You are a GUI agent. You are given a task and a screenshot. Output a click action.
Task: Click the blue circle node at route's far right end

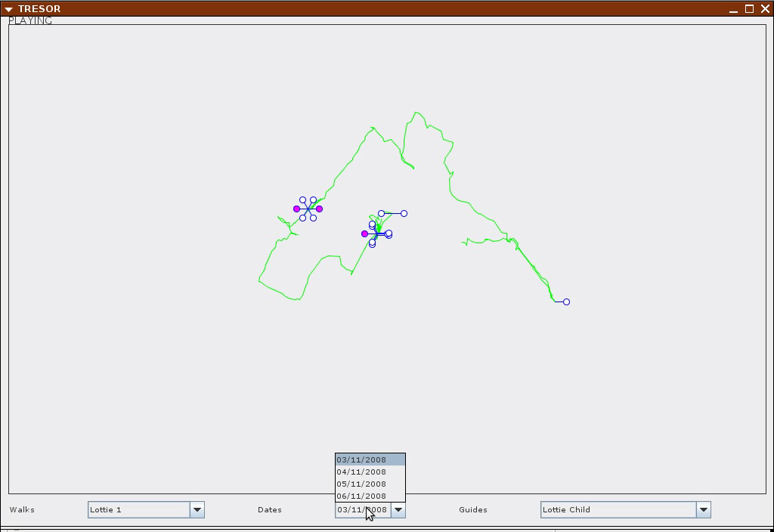(567, 302)
